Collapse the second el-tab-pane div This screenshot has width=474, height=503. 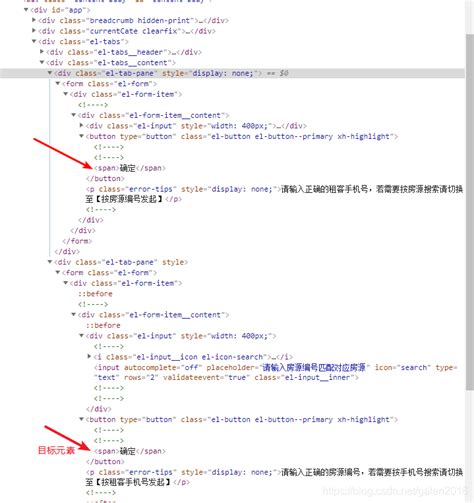(50, 262)
